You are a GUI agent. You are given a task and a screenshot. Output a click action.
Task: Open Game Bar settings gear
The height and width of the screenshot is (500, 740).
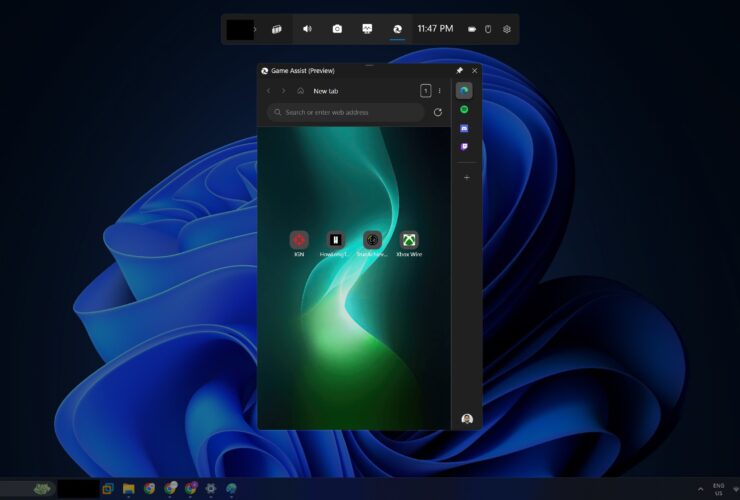click(507, 29)
